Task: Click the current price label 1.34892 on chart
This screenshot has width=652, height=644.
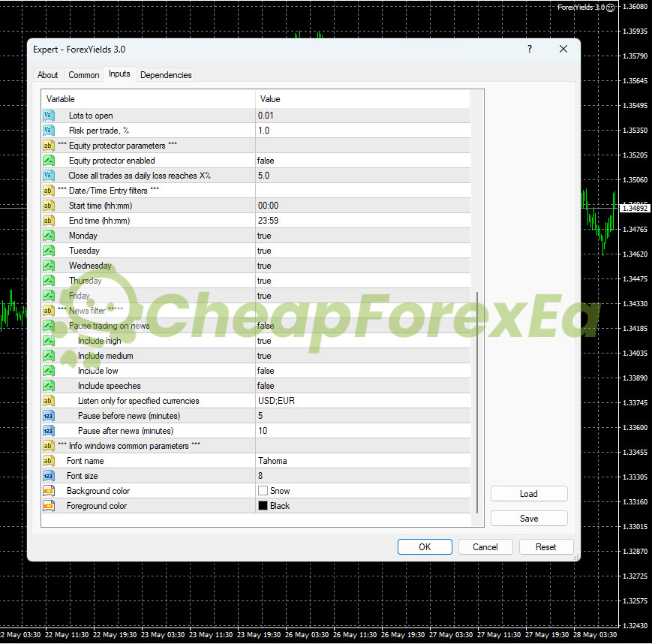Action: point(635,208)
